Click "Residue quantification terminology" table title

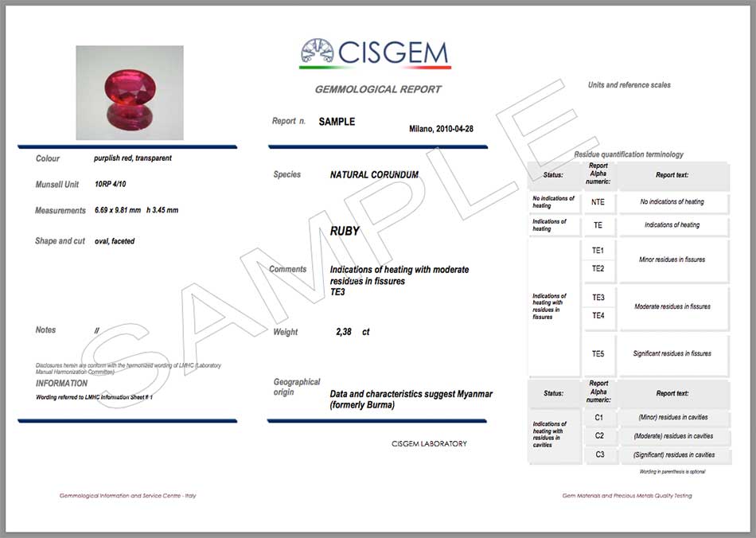[x=629, y=154]
